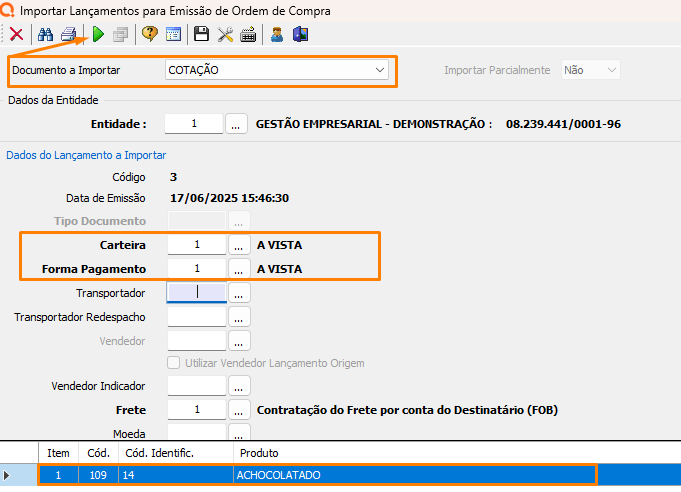This screenshot has height=492, width=681.
Task: Run import with green play icon
Action: [99, 34]
